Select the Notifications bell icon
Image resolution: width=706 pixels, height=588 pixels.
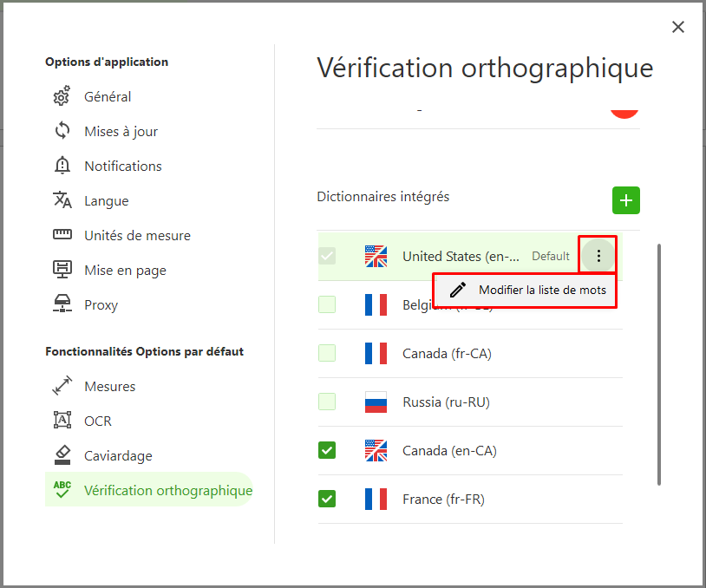tap(62, 166)
